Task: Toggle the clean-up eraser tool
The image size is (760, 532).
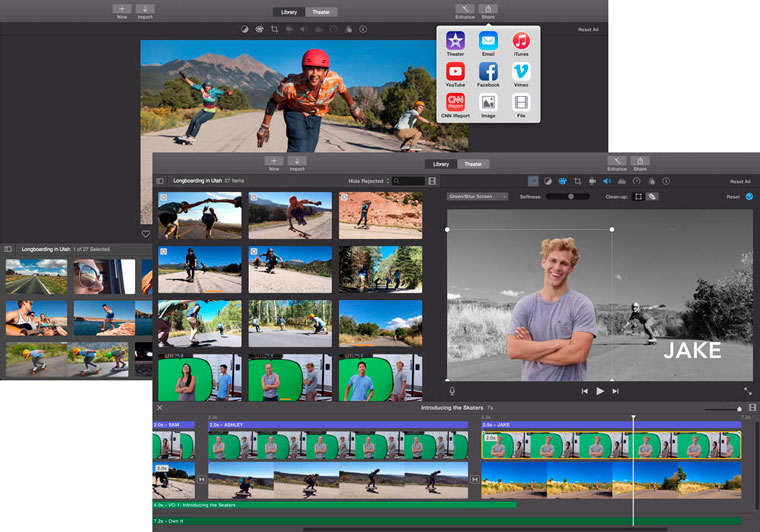Action: point(651,197)
